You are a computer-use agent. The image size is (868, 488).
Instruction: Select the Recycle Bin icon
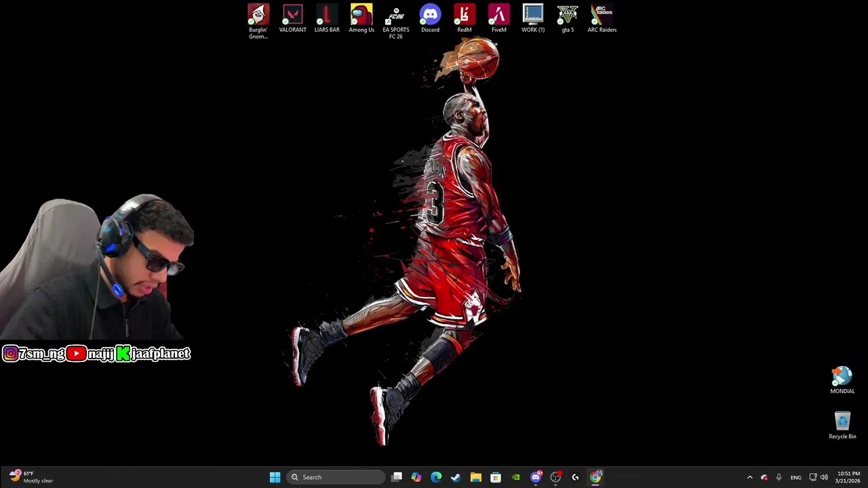point(842,426)
